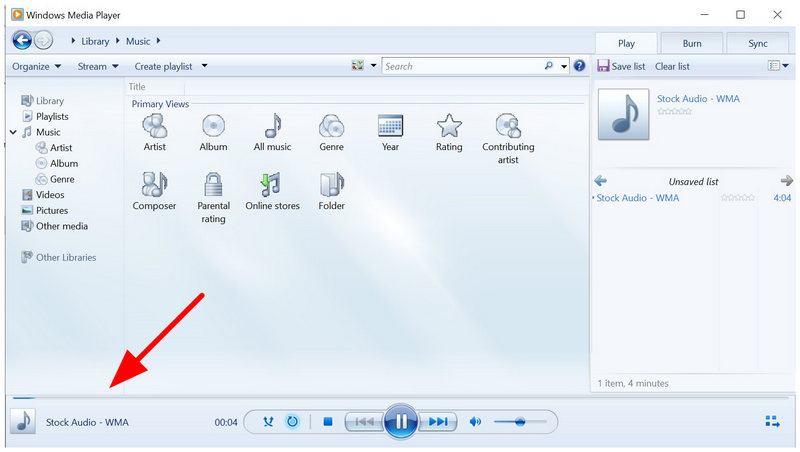Mute the volume speaker button

click(x=475, y=422)
